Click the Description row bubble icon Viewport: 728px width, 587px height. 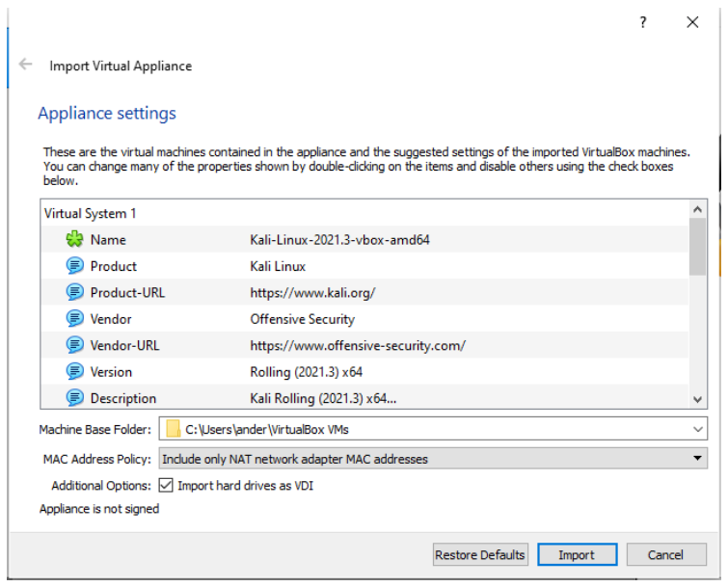[x=74, y=398]
